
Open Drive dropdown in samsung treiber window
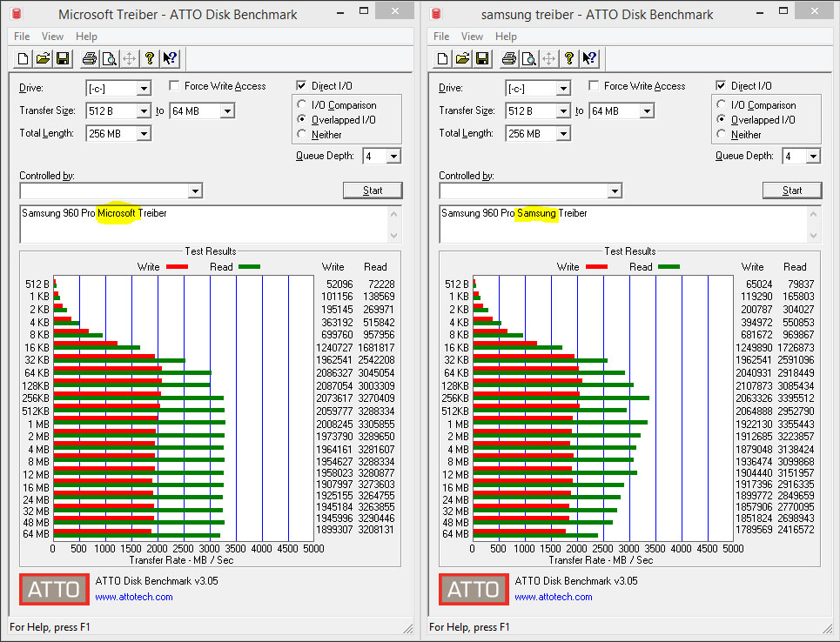pyautogui.click(x=563, y=89)
